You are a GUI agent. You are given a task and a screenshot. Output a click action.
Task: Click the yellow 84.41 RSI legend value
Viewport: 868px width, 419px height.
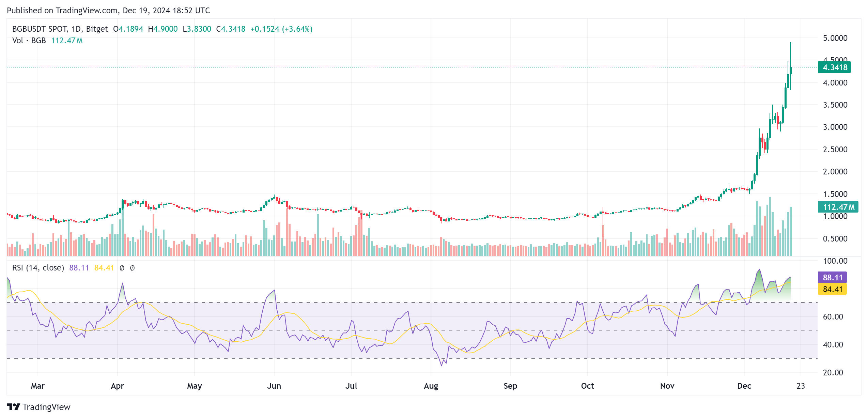[104, 268]
